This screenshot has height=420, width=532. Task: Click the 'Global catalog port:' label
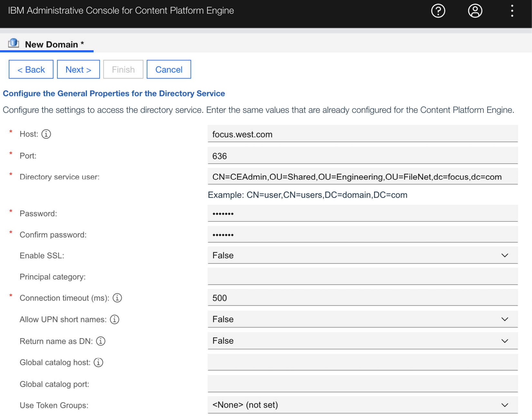click(54, 384)
